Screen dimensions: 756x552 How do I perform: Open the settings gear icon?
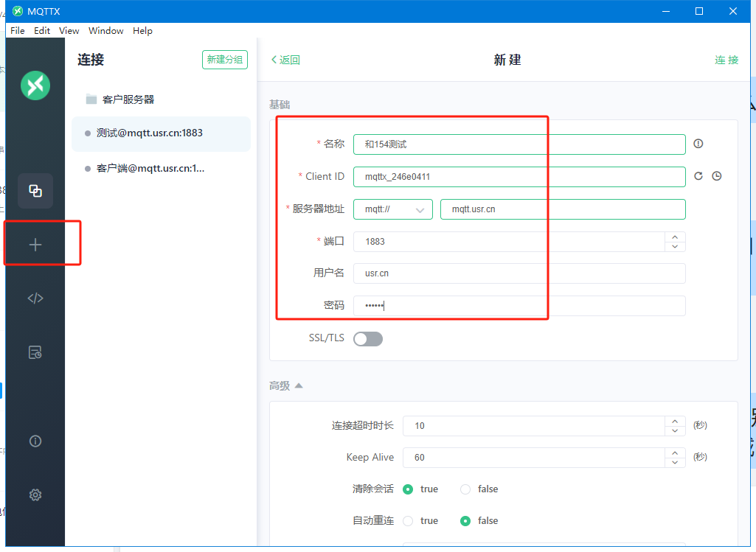click(x=35, y=495)
